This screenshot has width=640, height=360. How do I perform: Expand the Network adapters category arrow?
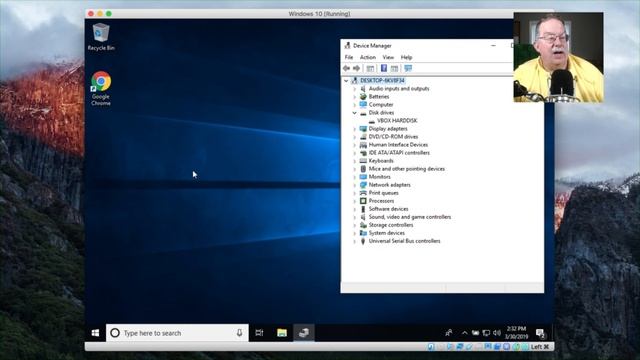tap(354, 185)
